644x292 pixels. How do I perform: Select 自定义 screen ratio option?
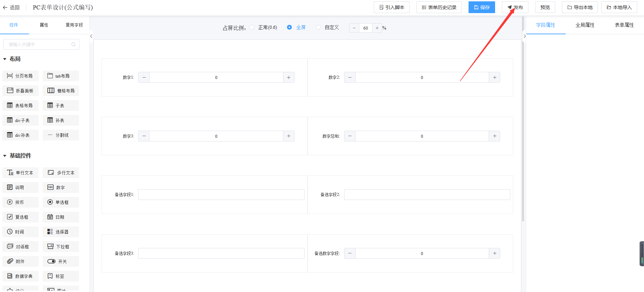click(x=318, y=28)
